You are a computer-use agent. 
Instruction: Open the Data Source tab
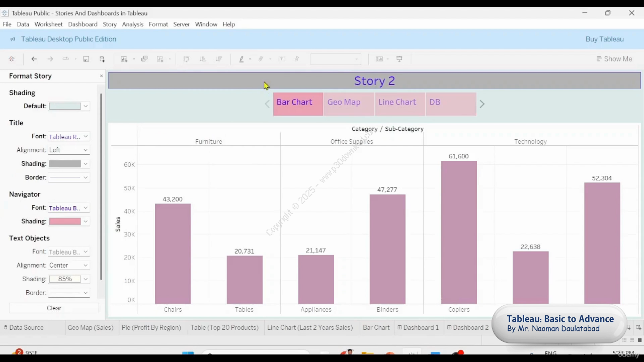[24, 327]
